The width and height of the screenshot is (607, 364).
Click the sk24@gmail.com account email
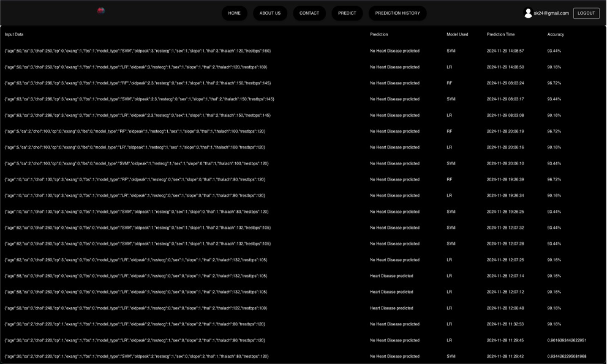click(x=551, y=13)
